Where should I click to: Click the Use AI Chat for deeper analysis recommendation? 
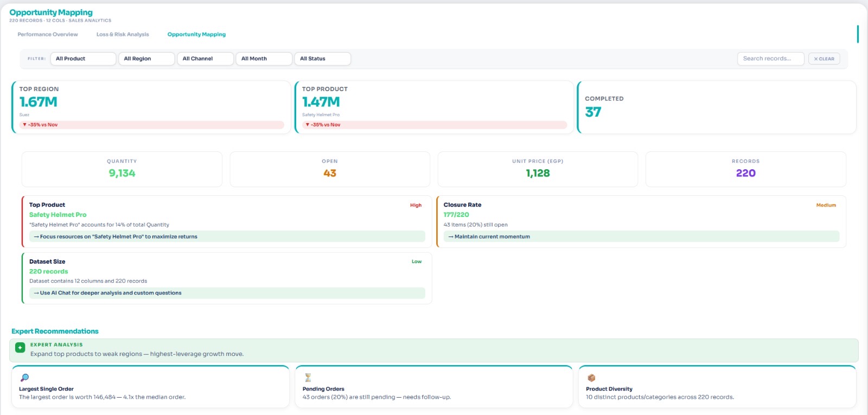pyautogui.click(x=227, y=293)
